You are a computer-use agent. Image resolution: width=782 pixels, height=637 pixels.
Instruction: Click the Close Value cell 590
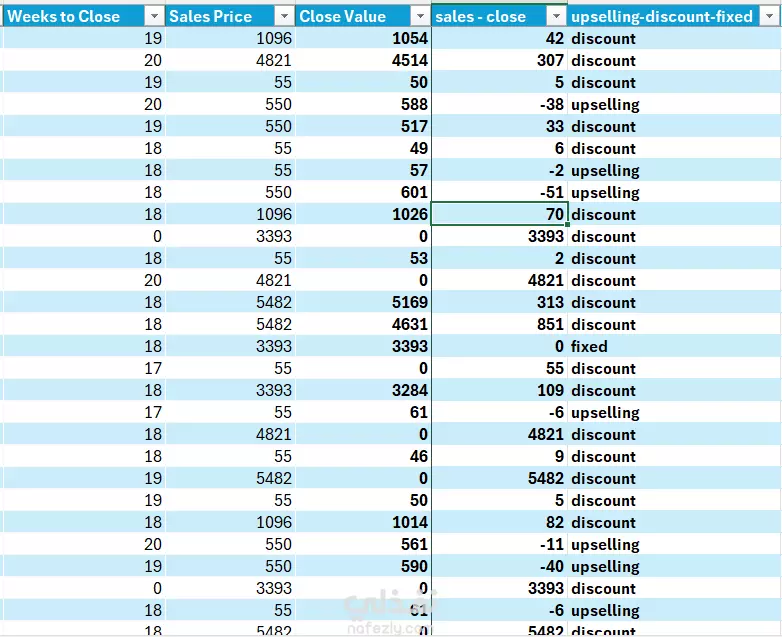point(363,566)
